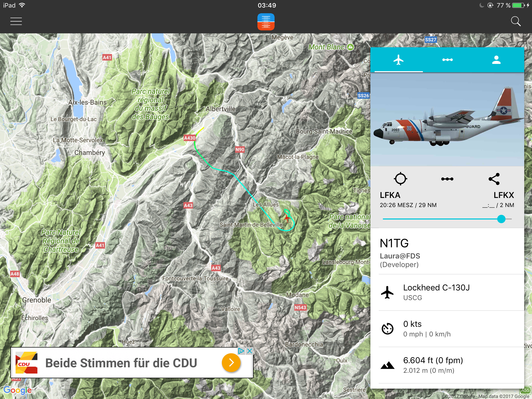
Task: Open the pilot profile tab
Action: pyautogui.click(x=496, y=60)
